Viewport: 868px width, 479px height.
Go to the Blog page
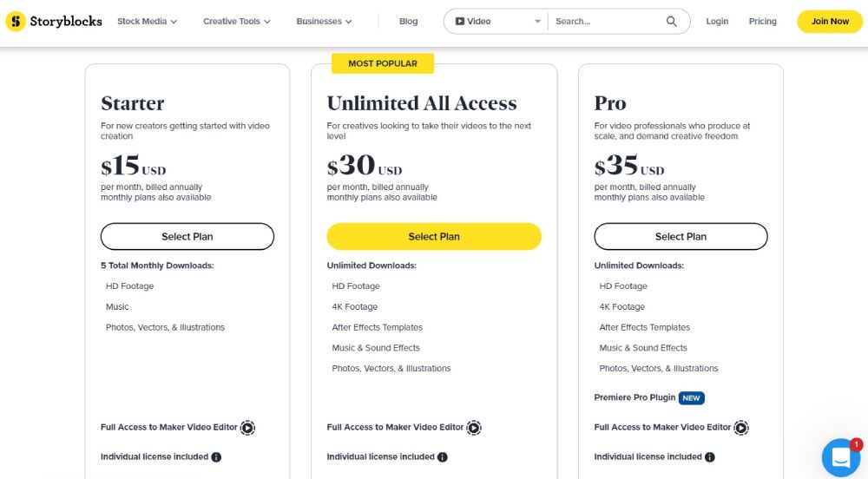[x=408, y=22]
